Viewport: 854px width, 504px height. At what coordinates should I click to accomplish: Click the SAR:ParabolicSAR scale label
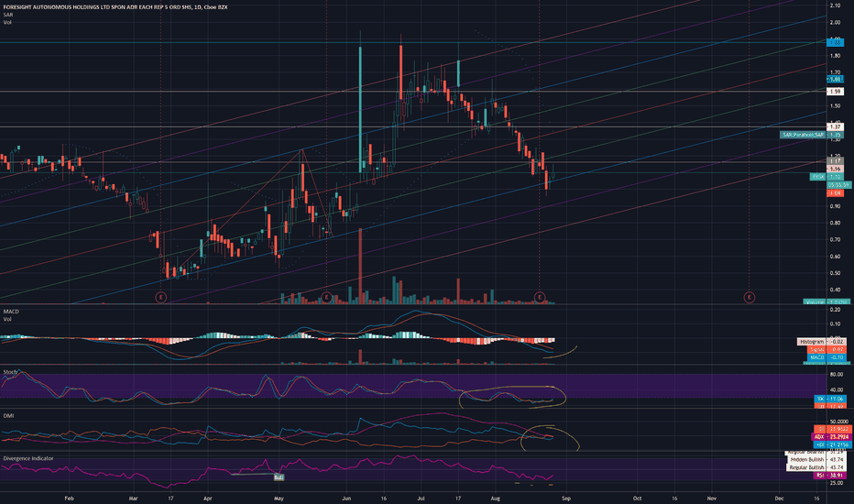812,135
